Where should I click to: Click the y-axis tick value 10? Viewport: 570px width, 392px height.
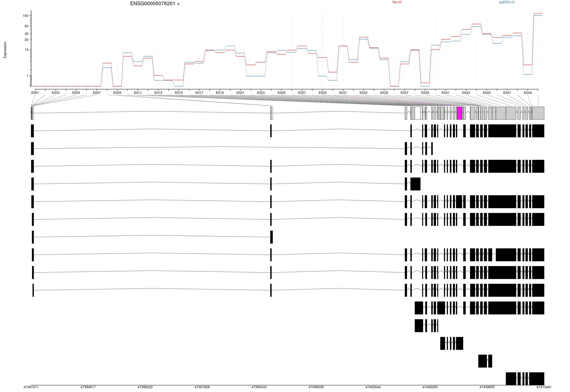point(27,50)
